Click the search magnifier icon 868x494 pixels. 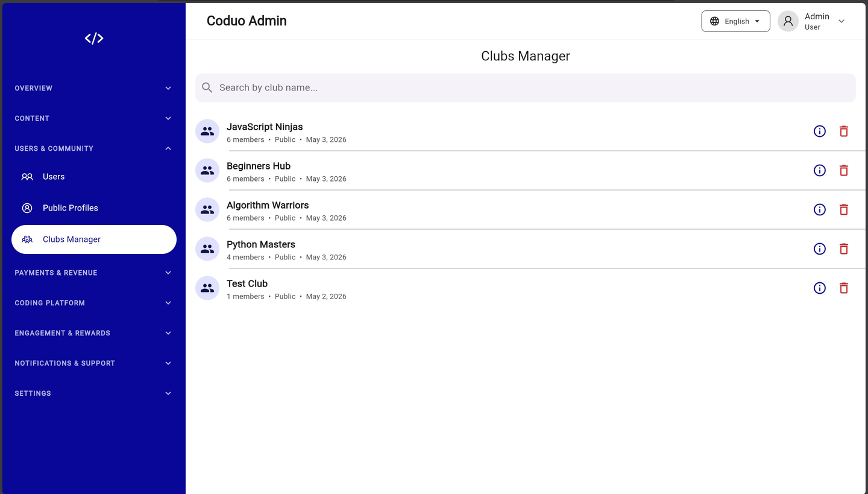207,87
